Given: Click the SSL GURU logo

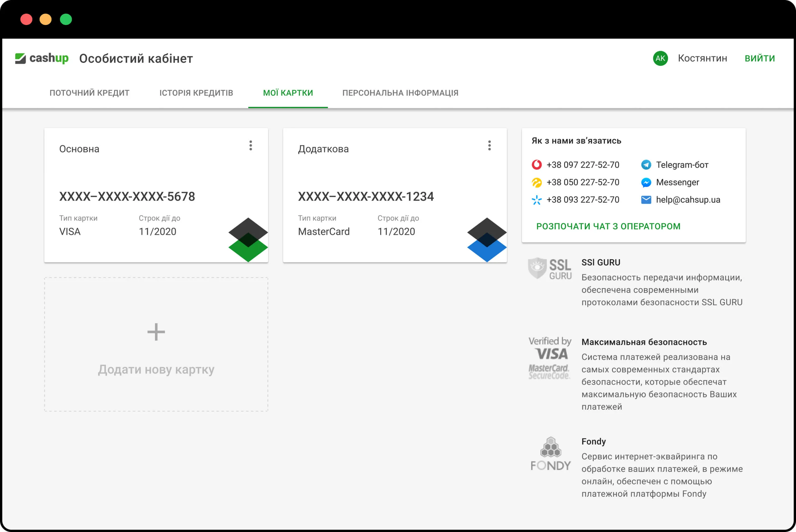Looking at the screenshot, I should coord(550,268).
